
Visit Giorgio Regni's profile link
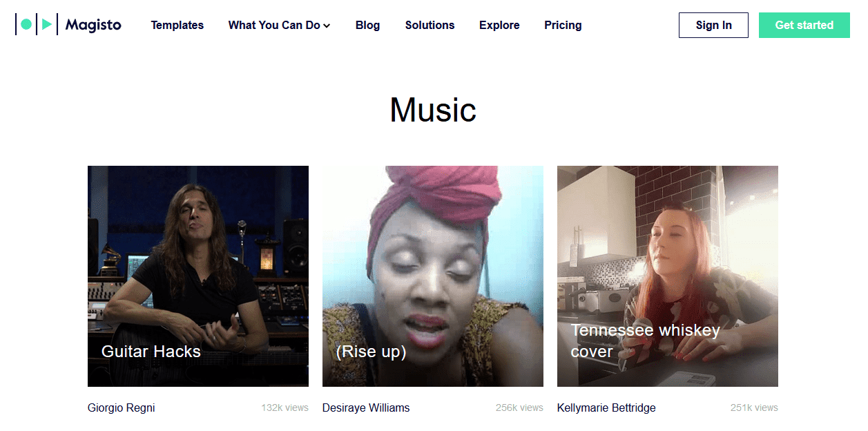122,408
